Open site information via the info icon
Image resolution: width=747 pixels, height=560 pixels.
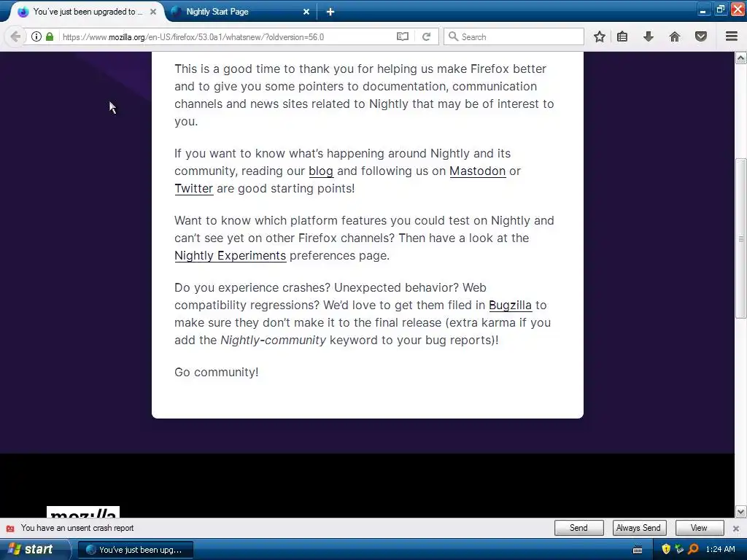pos(36,36)
